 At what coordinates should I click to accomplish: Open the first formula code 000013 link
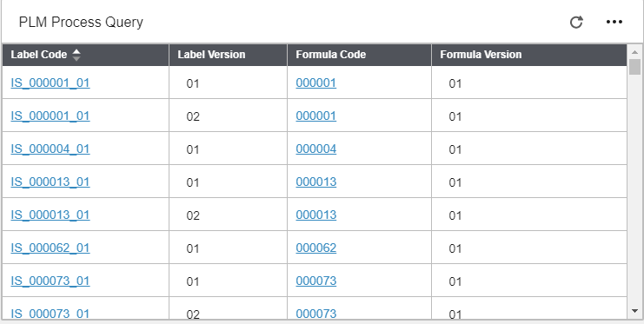[316, 182]
